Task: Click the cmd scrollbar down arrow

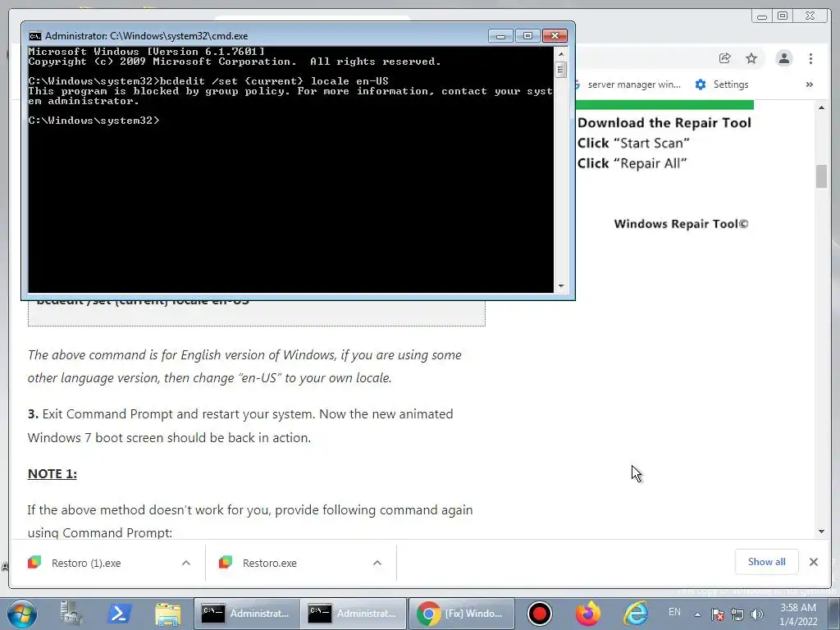Action: pos(561,286)
